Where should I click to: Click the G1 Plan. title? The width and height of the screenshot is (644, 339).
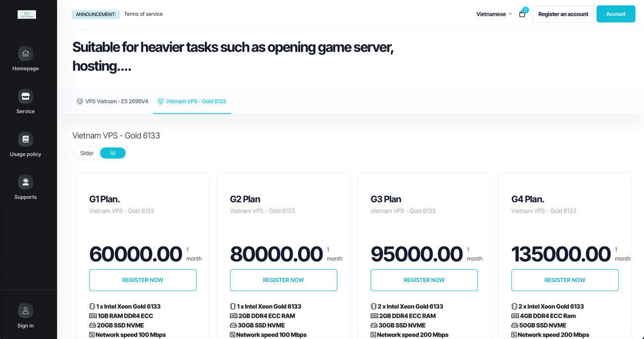105,199
